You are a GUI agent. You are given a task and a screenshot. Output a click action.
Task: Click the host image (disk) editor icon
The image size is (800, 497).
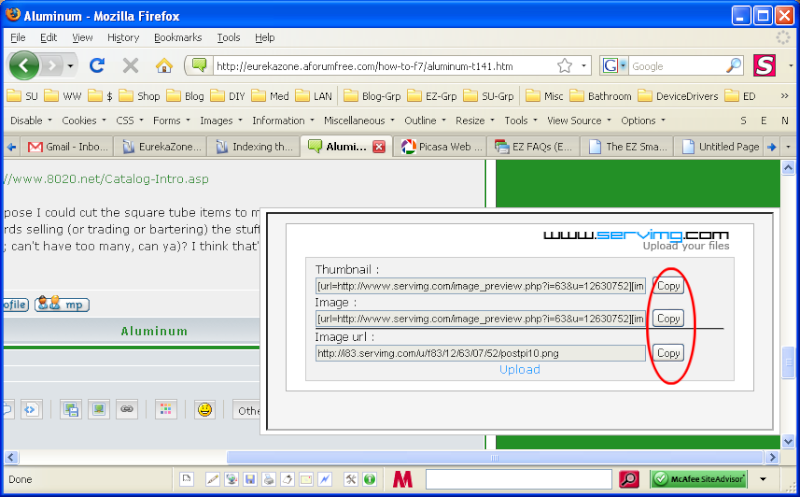pos(71,409)
